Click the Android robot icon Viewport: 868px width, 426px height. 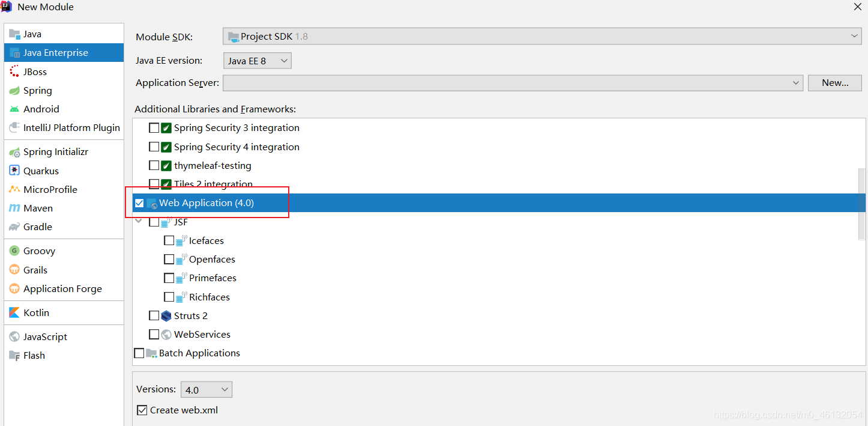coord(14,109)
